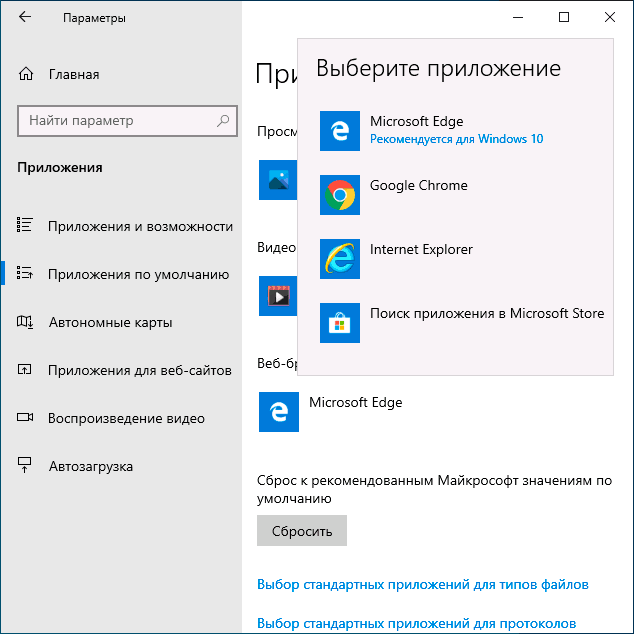The height and width of the screenshot is (634, 634).
Task: Open Выбор стандартных приложений для протоколов link
Action: (x=416, y=623)
